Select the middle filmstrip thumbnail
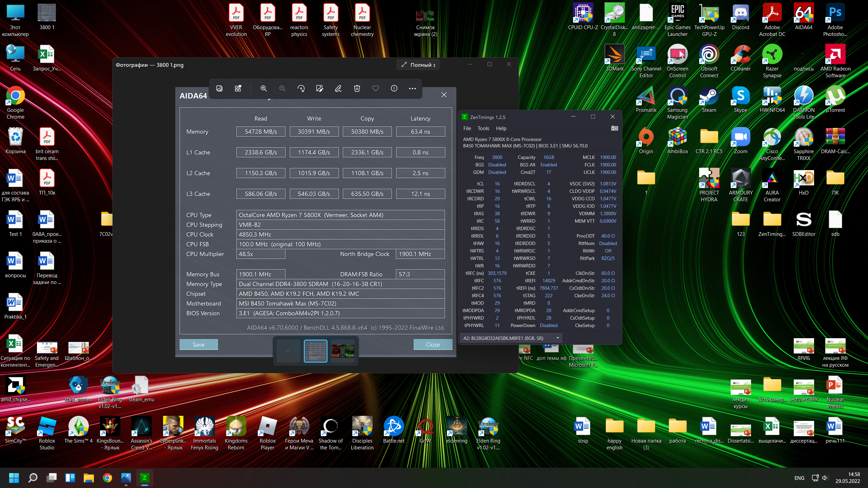 [315, 351]
